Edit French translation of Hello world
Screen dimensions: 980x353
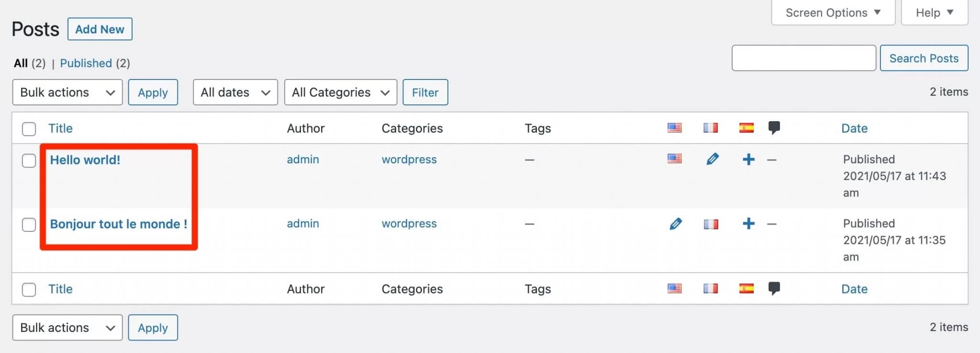(712, 159)
